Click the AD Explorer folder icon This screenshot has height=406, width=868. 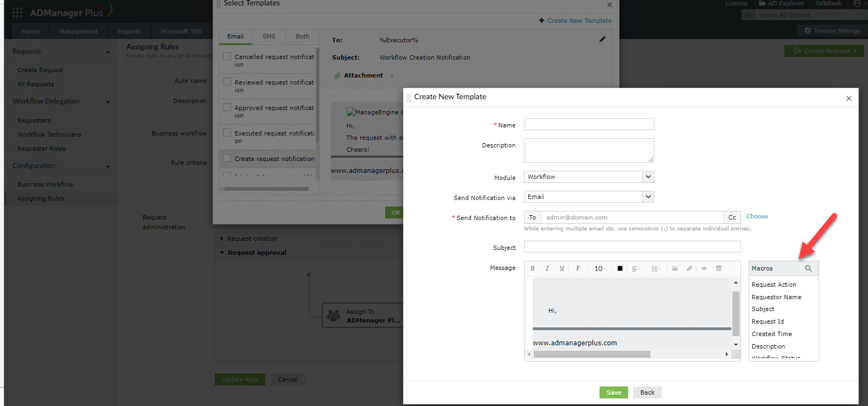(763, 3)
